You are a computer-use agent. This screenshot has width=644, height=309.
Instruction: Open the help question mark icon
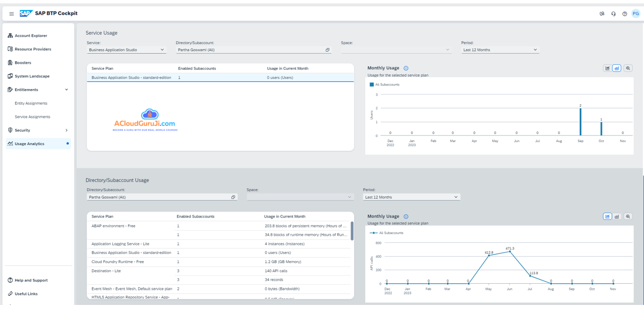(x=624, y=14)
